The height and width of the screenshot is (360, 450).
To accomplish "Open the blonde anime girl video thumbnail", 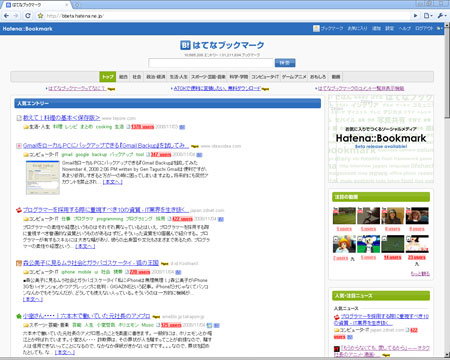I will tap(344, 244).
